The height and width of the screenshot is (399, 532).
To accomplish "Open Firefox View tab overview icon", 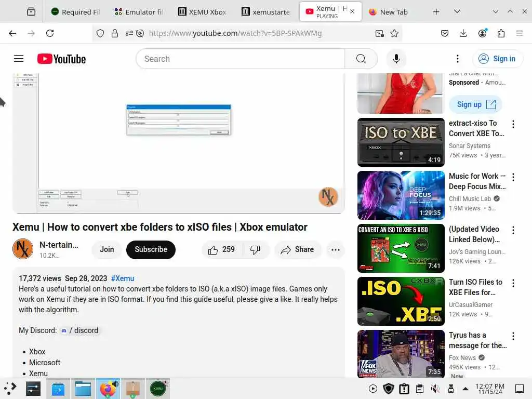I will pyautogui.click(x=31, y=12).
